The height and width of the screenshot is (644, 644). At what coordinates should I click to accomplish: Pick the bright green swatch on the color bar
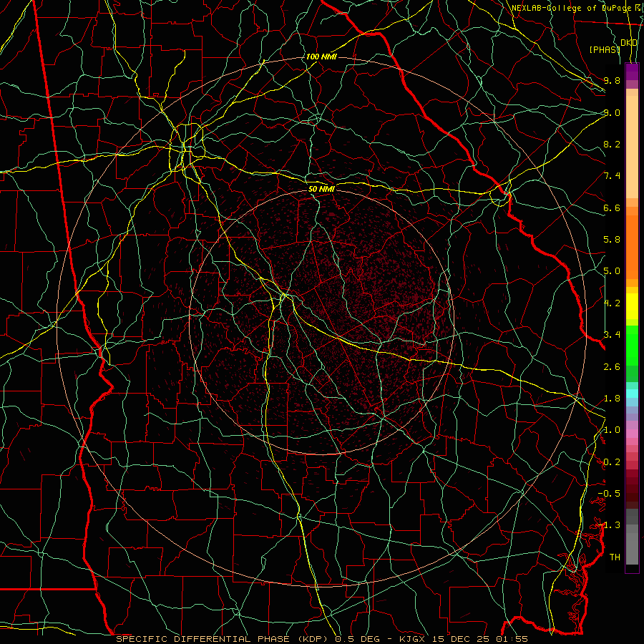coord(632,346)
